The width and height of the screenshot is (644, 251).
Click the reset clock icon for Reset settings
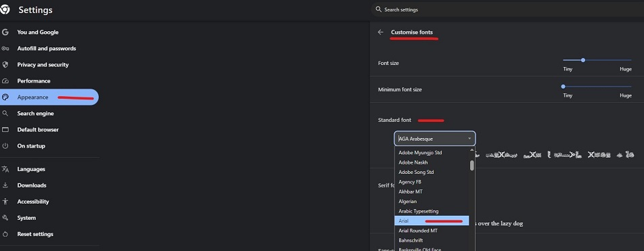5,234
